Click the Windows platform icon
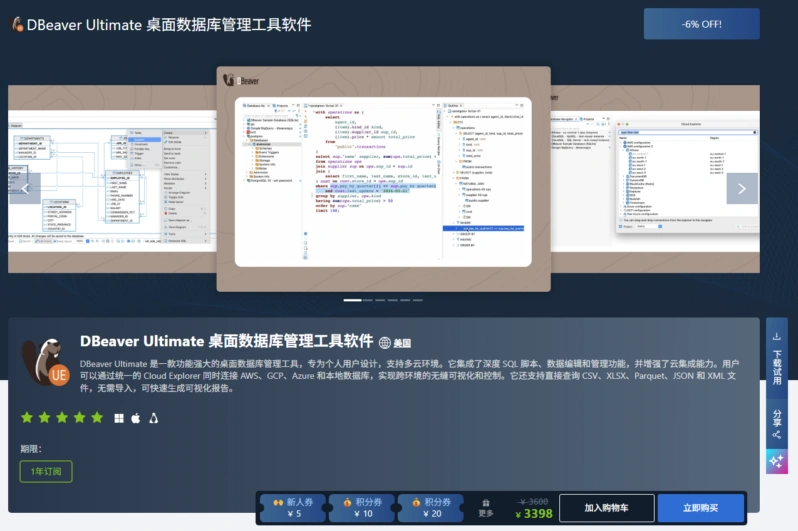The width and height of the screenshot is (798, 531). point(119,418)
